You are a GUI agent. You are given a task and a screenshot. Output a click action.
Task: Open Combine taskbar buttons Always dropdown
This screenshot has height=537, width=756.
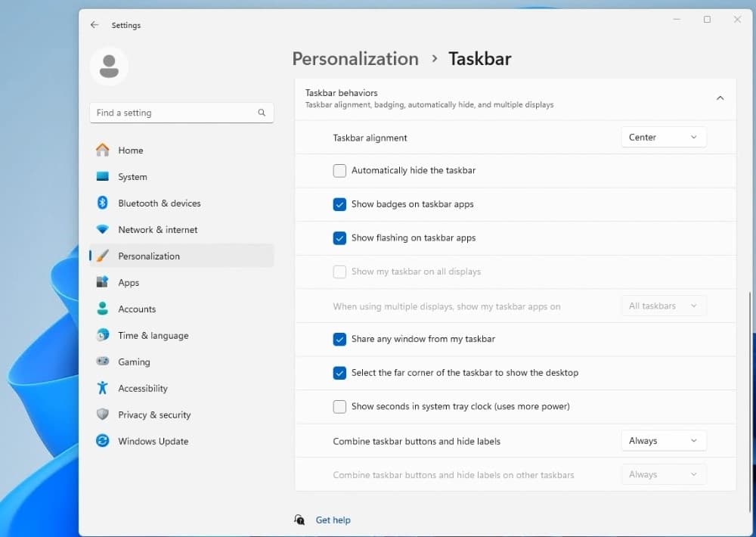[x=663, y=441]
